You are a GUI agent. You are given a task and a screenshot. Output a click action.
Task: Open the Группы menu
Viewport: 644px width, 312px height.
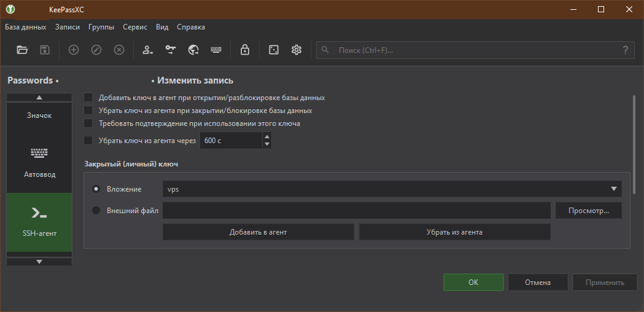tap(101, 27)
